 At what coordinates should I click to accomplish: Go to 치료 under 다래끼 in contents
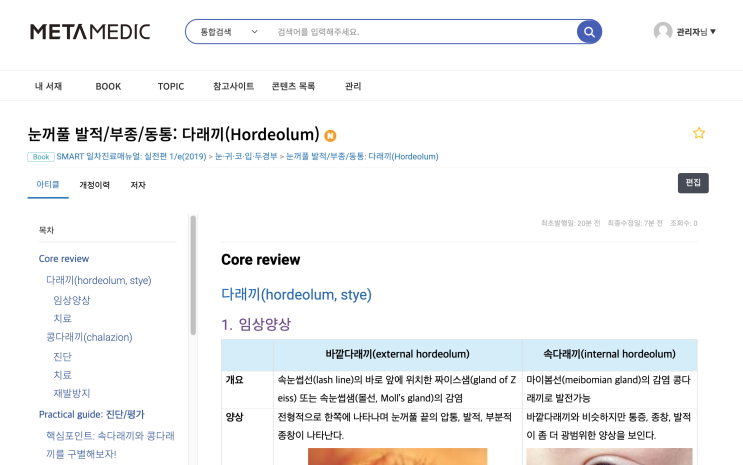pos(63,319)
